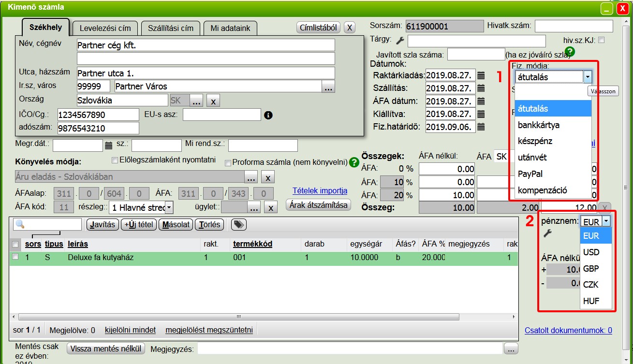Click the Törlés button
The width and height of the screenshot is (633, 364).
coord(209,224)
